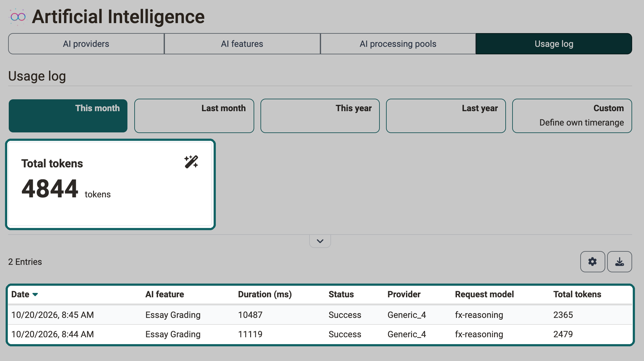Select the This year time range
This screenshot has height=361, width=644.
pos(320,116)
